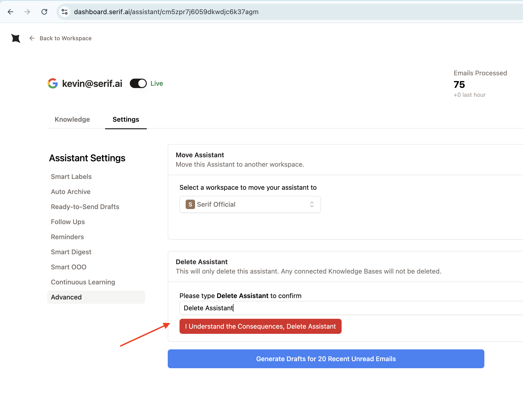Open Auto Archive settings

tap(71, 191)
